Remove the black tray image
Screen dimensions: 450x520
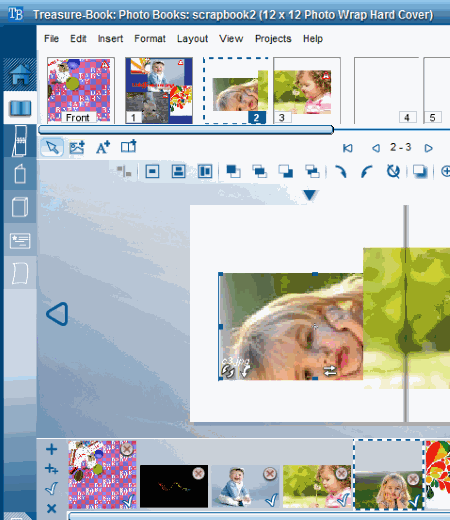pyautogui.click(x=198, y=473)
